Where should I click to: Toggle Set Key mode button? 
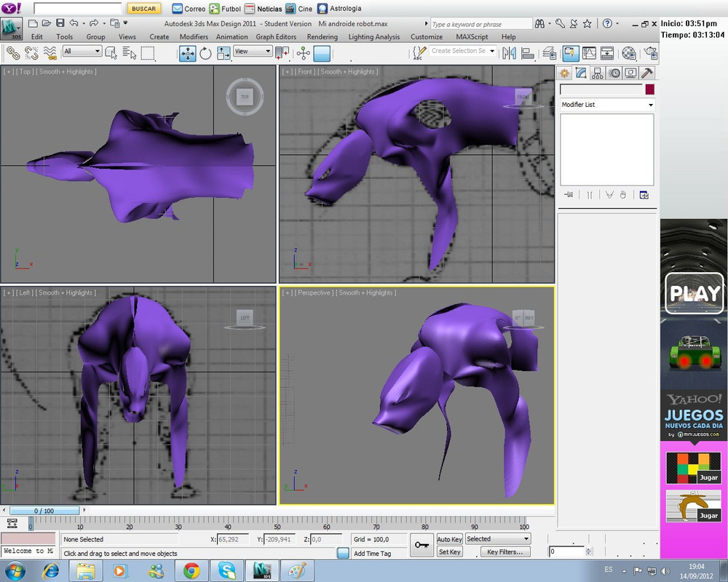(x=449, y=552)
